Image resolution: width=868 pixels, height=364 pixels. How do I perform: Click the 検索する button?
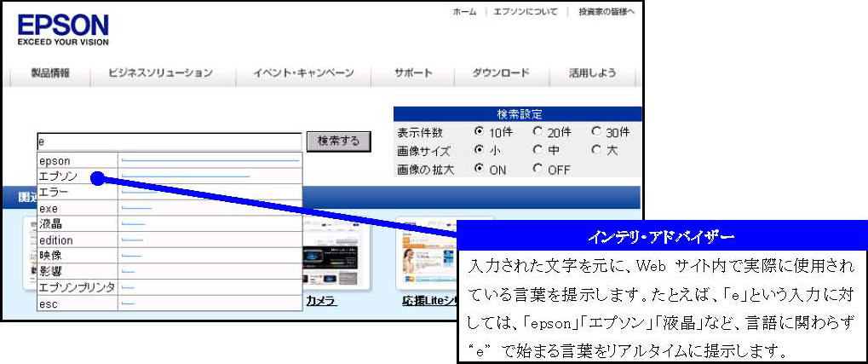[x=338, y=142]
